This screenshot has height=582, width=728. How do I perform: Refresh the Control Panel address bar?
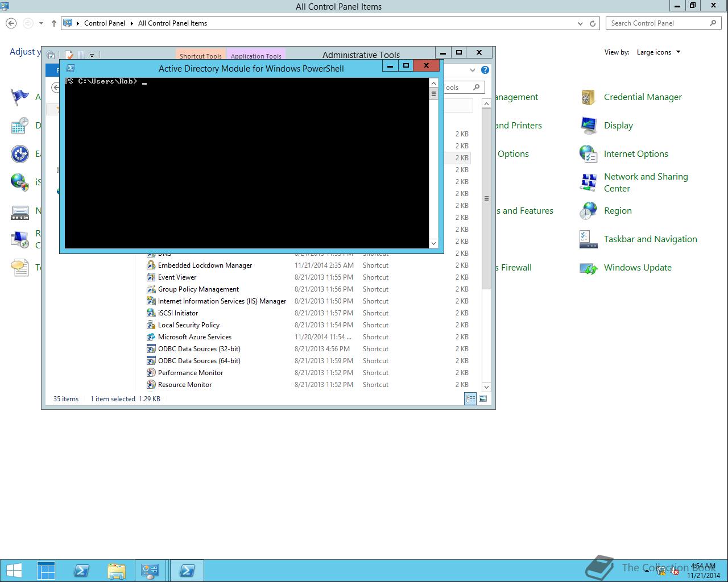click(593, 23)
